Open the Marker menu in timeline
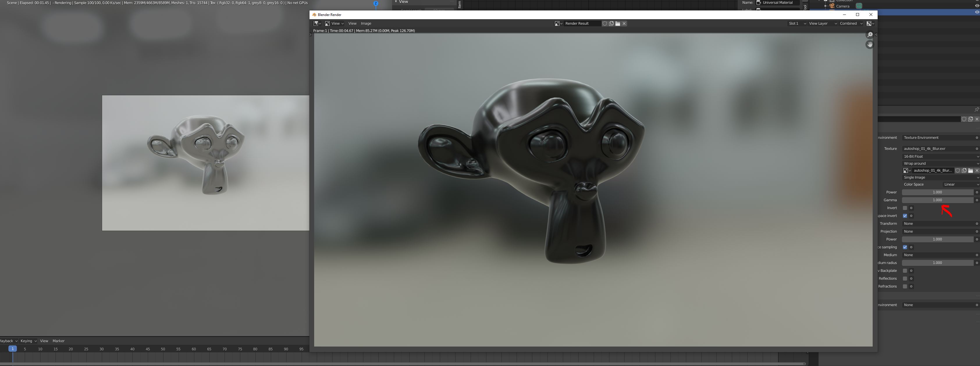The image size is (980, 366). [x=58, y=341]
